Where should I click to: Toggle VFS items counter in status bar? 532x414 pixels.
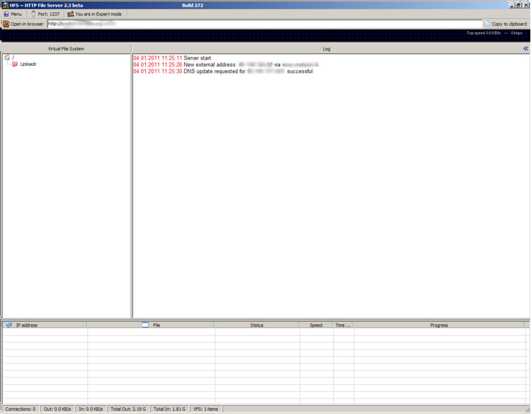pyautogui.click(x=206, y=408)
